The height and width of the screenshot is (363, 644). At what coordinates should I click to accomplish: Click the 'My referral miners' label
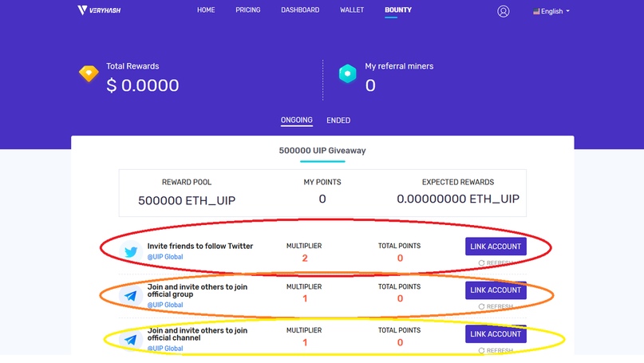coord(399,66)
